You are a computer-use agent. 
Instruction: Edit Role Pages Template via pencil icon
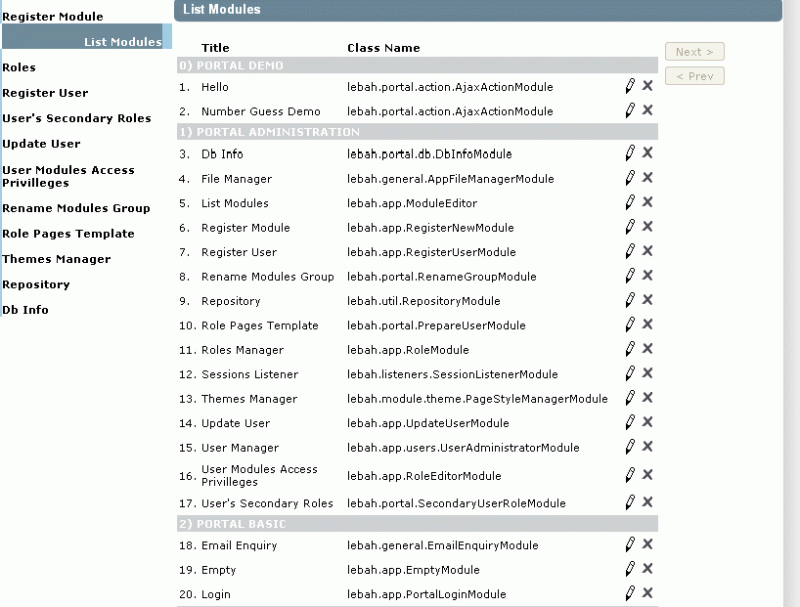pyautogui.click(x=629, y=325)
